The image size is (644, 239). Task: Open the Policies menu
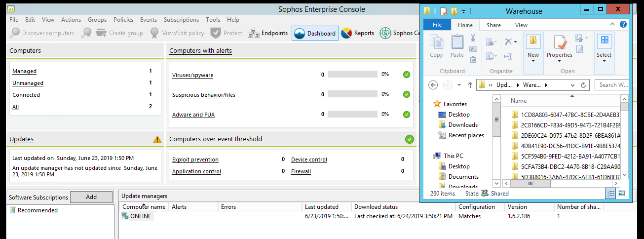click(123, 20)
